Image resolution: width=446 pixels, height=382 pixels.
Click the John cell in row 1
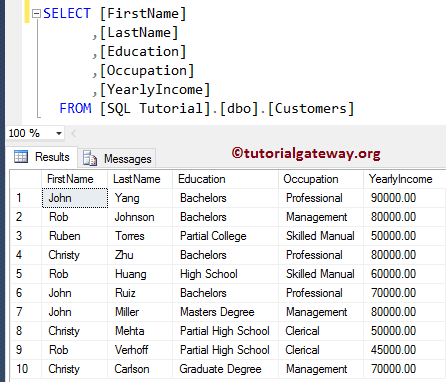(75, 198)
